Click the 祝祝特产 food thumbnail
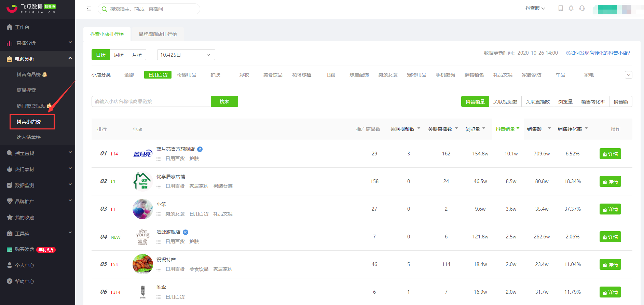This screenshot has width=644, height=305. pyautogui.click(x=143, y=264)
